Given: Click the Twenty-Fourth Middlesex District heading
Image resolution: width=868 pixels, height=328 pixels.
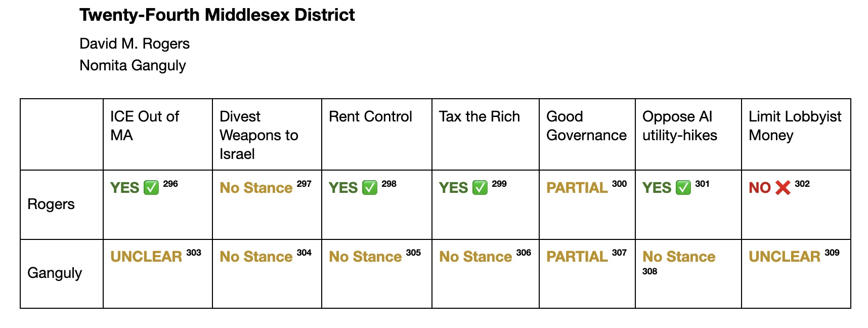Looking at the screenshot, I should (x=217, y=15).
